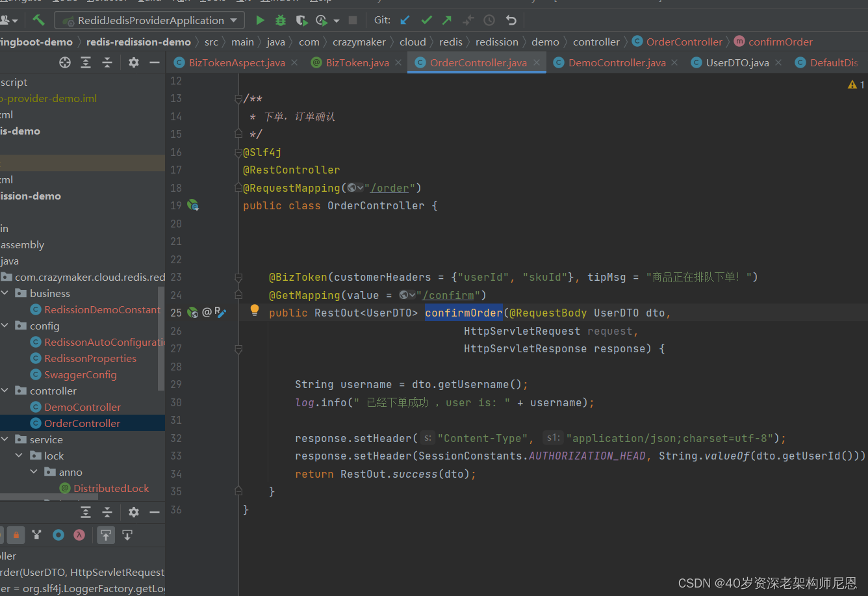
Task: Push commits with the green Git arrow
Action: pos(447,20)
